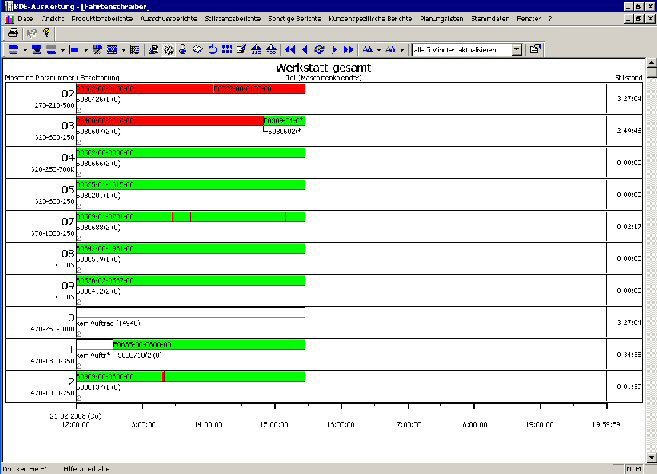Click the red marker in the bottom row bar

164,376
